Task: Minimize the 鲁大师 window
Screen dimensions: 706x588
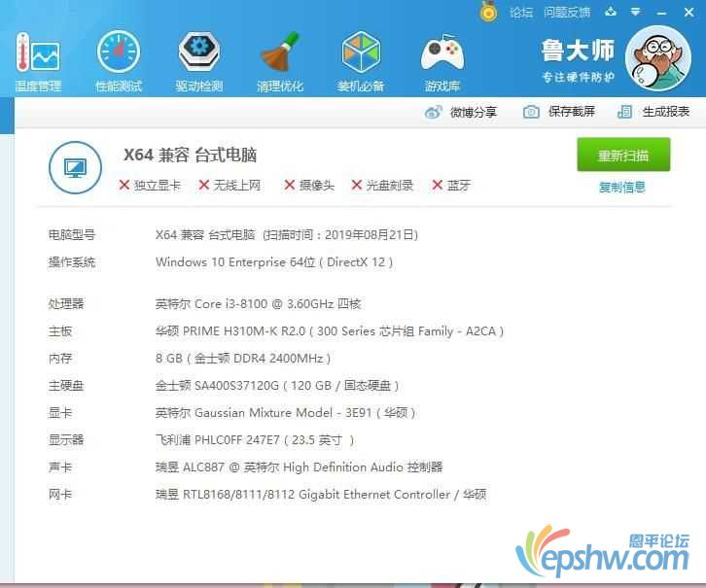Action: (x=661, y=14)
